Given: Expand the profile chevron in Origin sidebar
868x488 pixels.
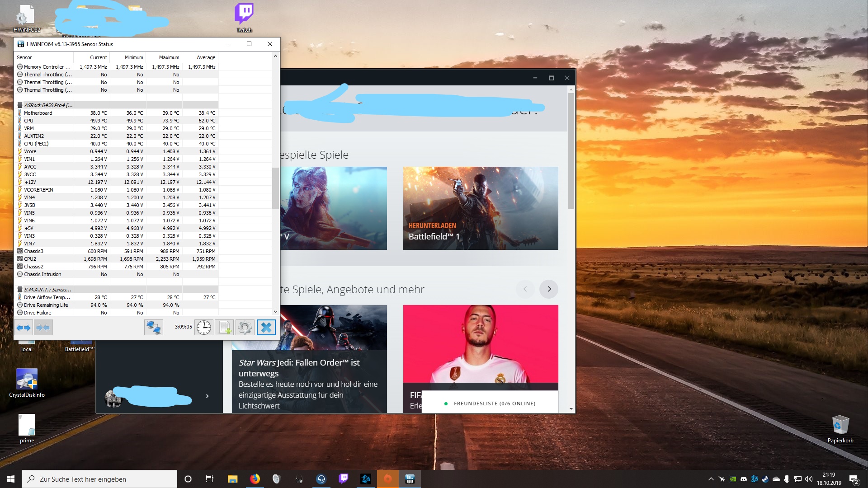Looking at the screenshot, I should (x=208, y=396).
